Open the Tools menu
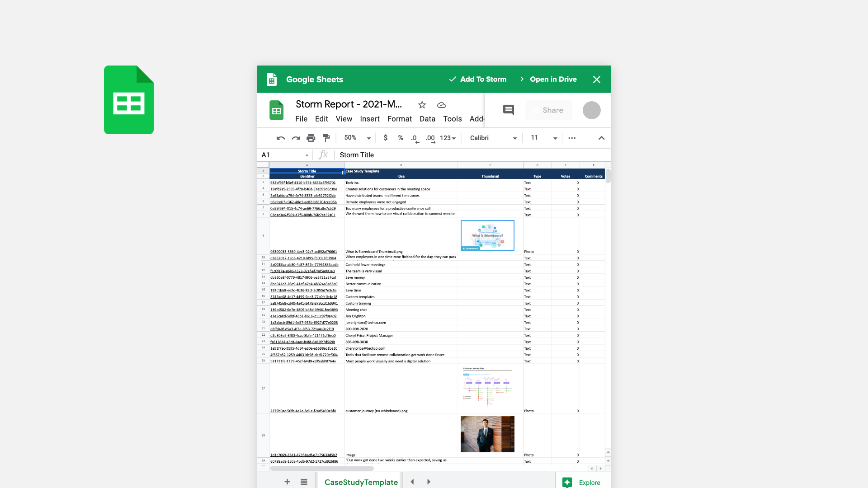The height and width of the screenshot is (488, 868). [x=453, y=119]
